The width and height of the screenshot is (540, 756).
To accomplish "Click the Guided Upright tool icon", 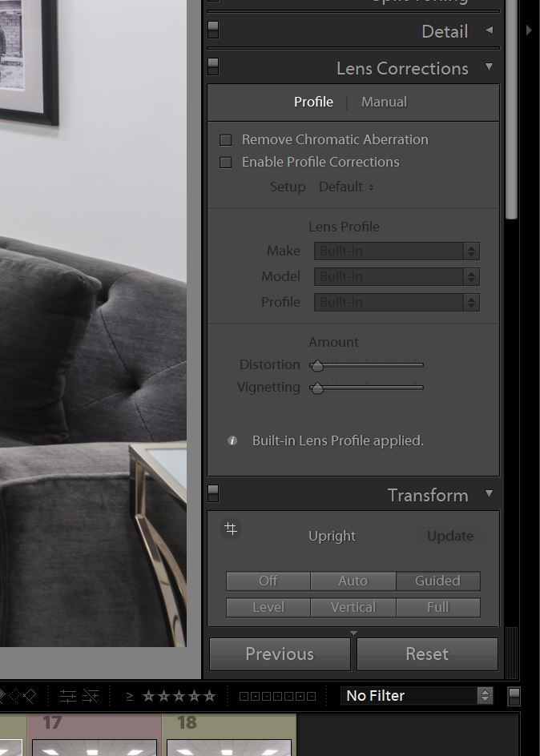I will coord(231,529).
